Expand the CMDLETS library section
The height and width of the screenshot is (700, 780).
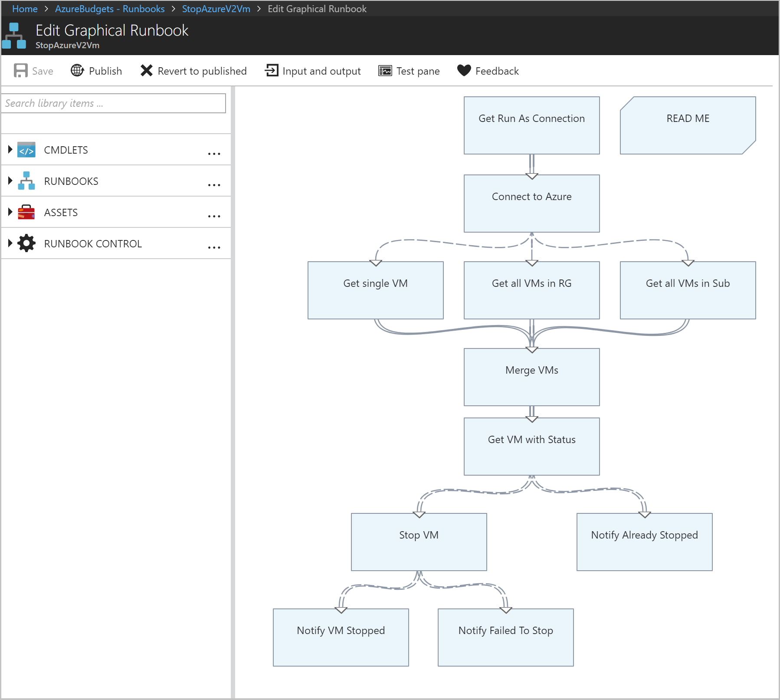10,150
